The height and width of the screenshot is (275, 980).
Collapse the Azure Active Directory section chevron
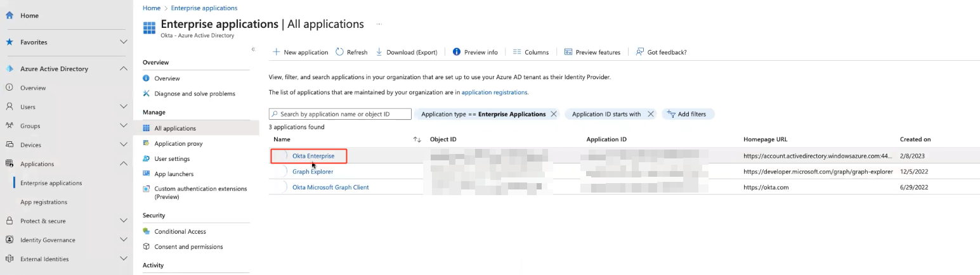click(124, 68)
